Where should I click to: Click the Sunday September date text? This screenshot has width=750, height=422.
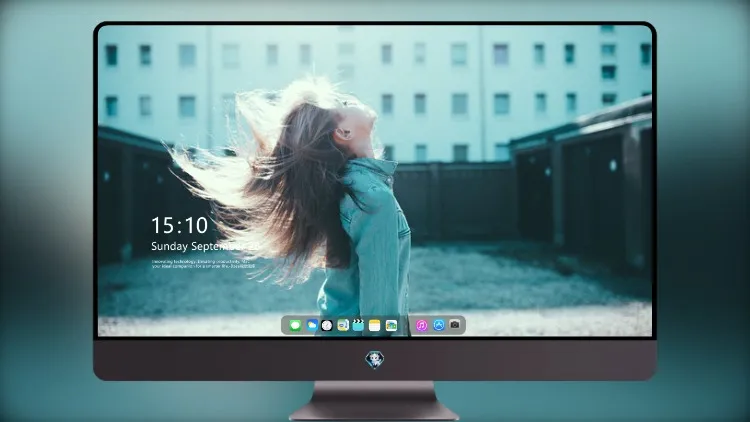(205, 246)
